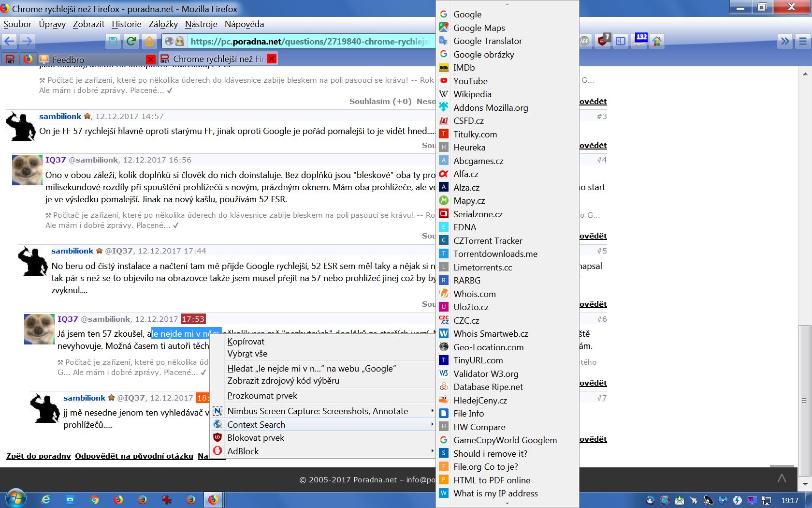Open the home page via orange house icon
Screen dimensions: 812x508
tap(149, 42)
